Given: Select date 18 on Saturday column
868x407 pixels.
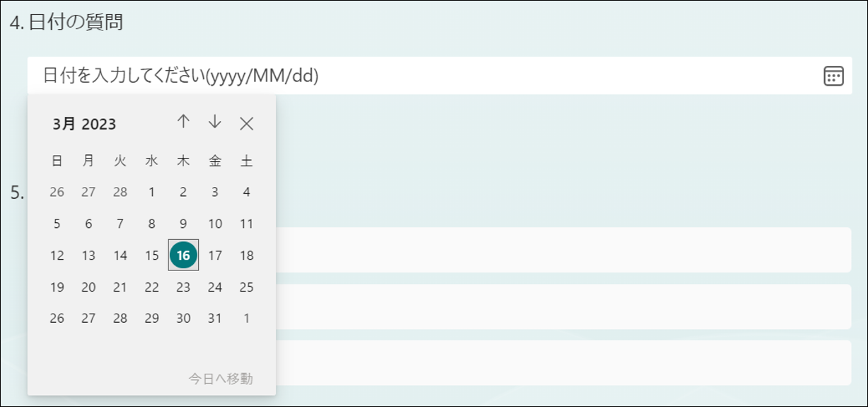Looking at the screenshot, I should click(x=246, y=256).
